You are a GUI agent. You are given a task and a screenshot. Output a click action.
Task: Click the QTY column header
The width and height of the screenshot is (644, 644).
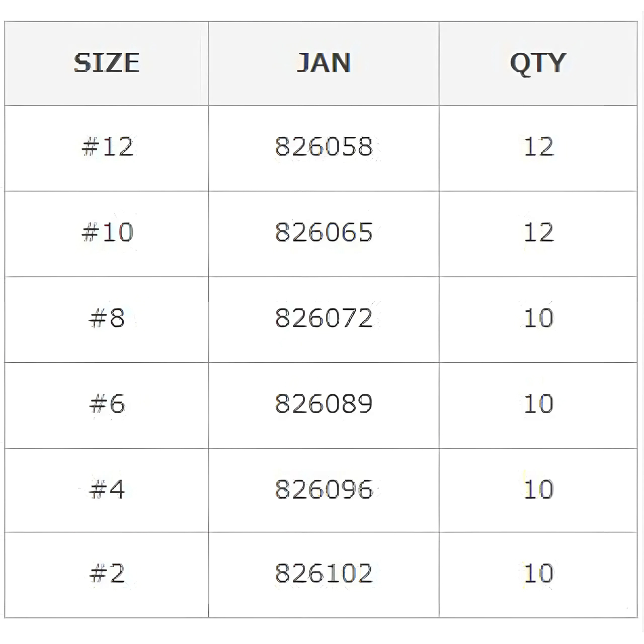coord(538,63)
